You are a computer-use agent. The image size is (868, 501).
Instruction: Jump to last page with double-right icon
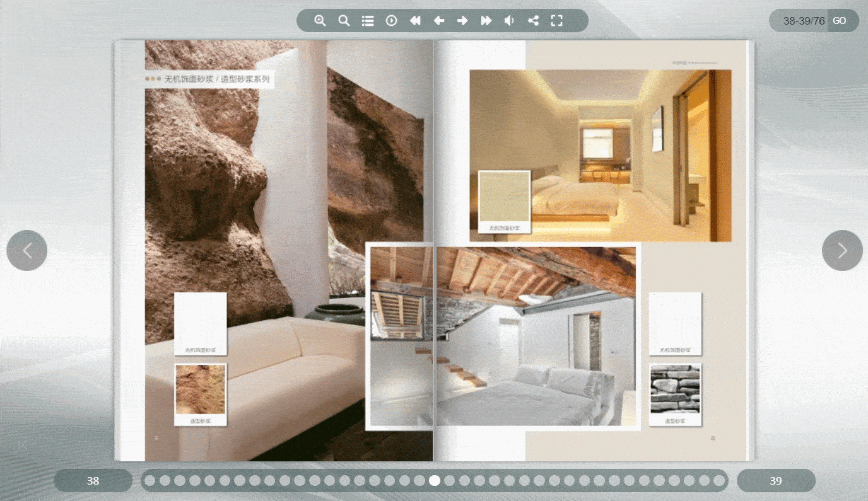(486, 20)
